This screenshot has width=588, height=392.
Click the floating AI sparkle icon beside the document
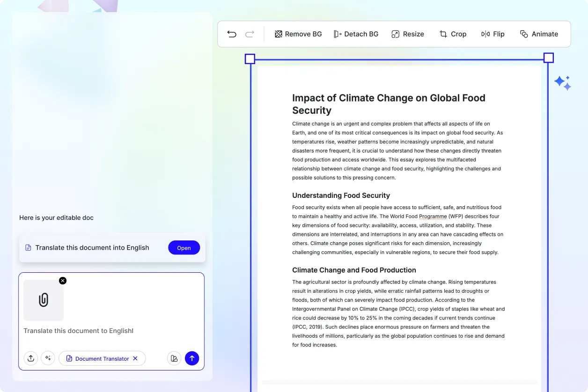563,82
